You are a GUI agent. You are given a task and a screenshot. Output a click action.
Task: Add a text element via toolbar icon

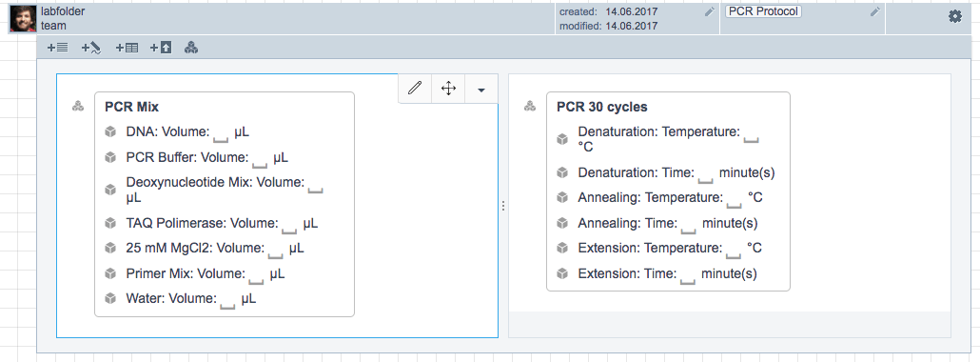pos(57,48)
